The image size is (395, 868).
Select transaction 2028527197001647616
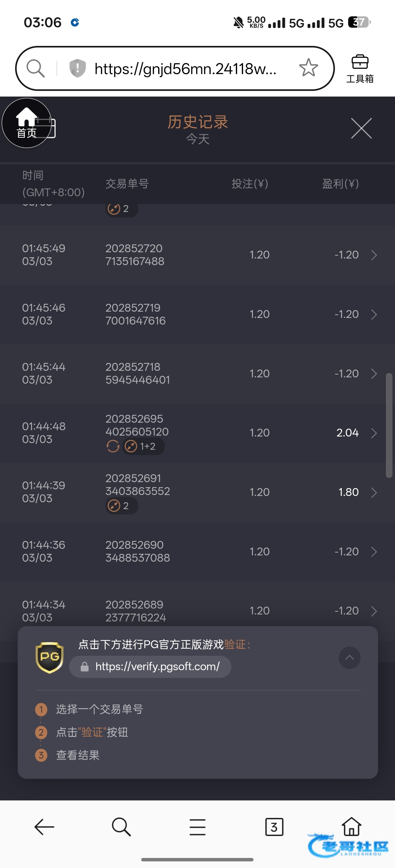click(x=136, y=314)
